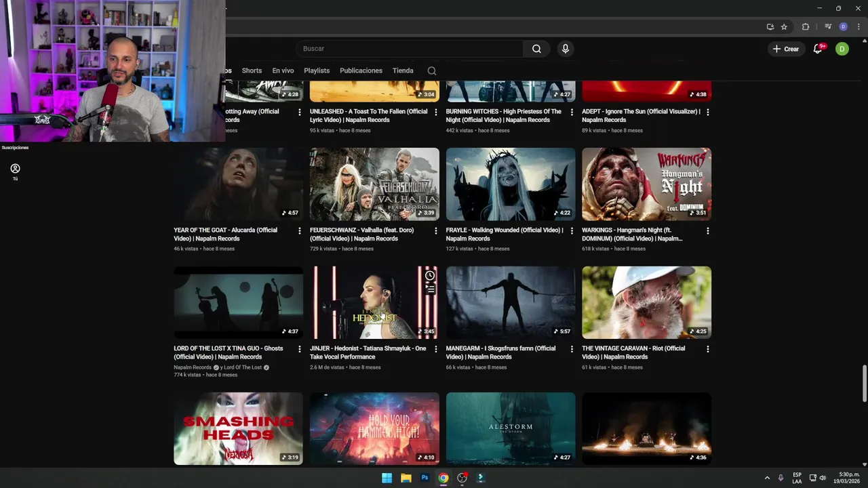Open options for JINJER Hedonist video
Image resolution: width=868 pixels, height=488 pixels.
click(x=435, y=349)
